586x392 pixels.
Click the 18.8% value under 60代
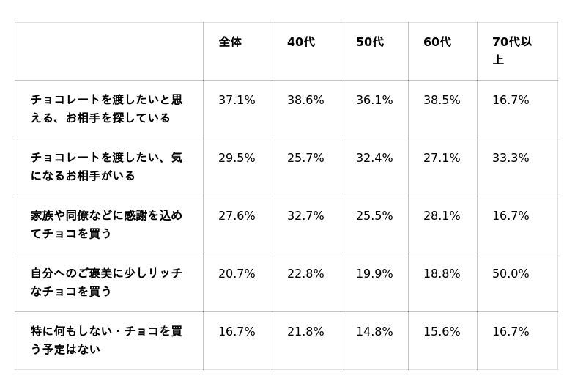[442, 274]
